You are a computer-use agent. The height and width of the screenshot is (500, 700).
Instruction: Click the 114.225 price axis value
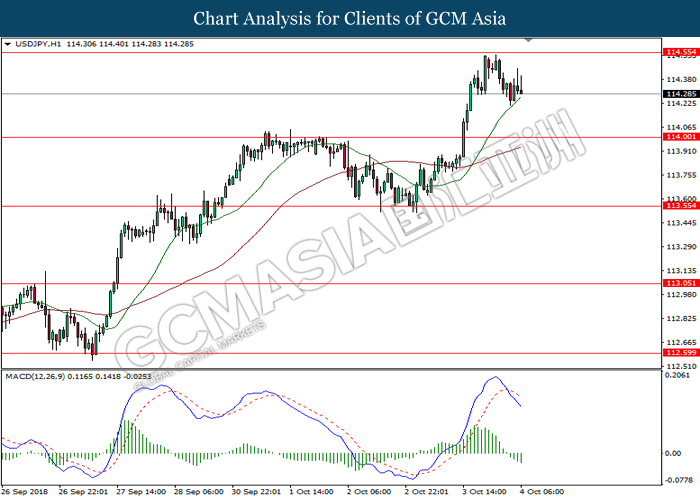[681, 104]
